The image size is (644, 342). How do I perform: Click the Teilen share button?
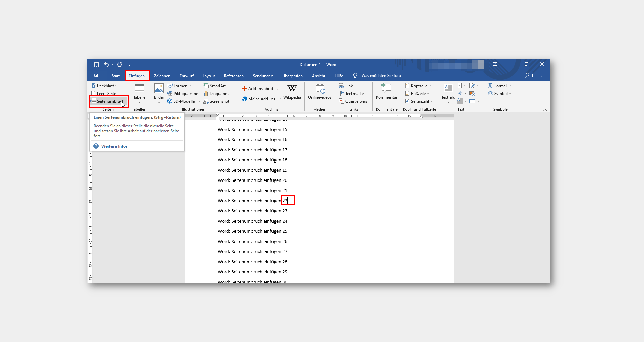(534, 76)
